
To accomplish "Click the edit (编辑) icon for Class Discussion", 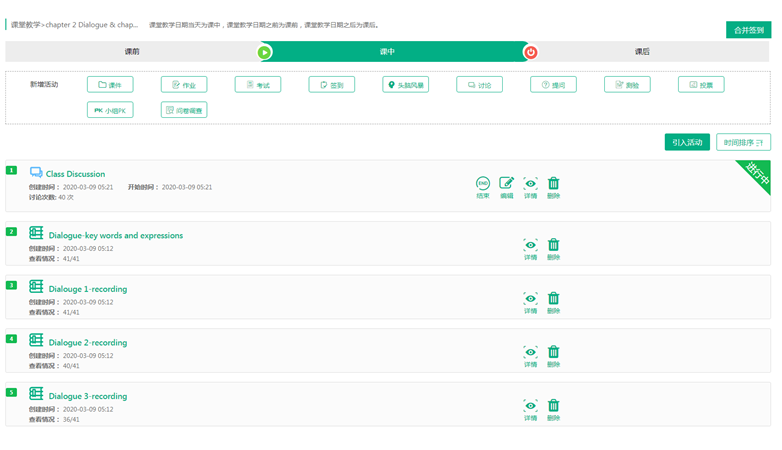I will pyautogui.click(x=506, y=184).
